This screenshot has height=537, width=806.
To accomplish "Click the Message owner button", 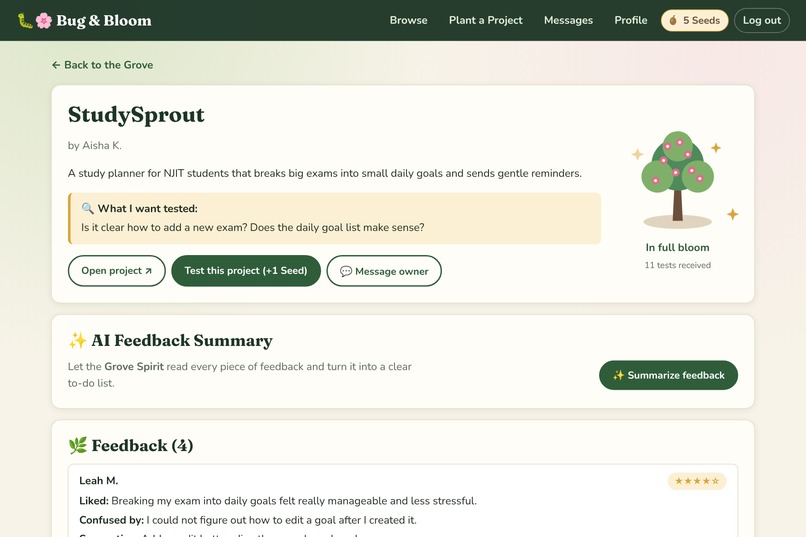I will (384, 271).
